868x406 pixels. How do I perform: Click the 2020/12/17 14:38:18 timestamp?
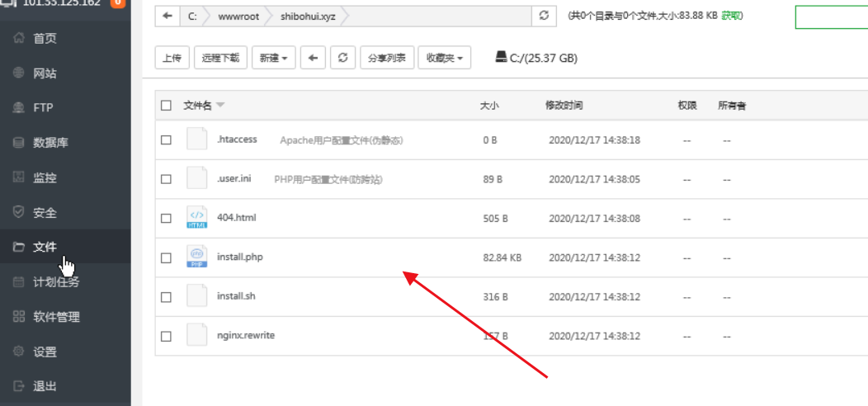[x=595, y=140]
